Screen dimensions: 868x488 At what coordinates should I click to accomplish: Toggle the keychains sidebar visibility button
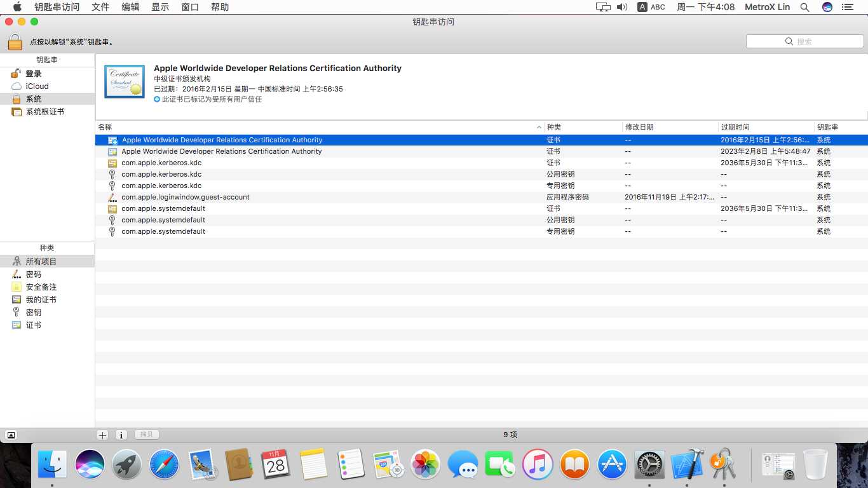[x=11, y=435]
